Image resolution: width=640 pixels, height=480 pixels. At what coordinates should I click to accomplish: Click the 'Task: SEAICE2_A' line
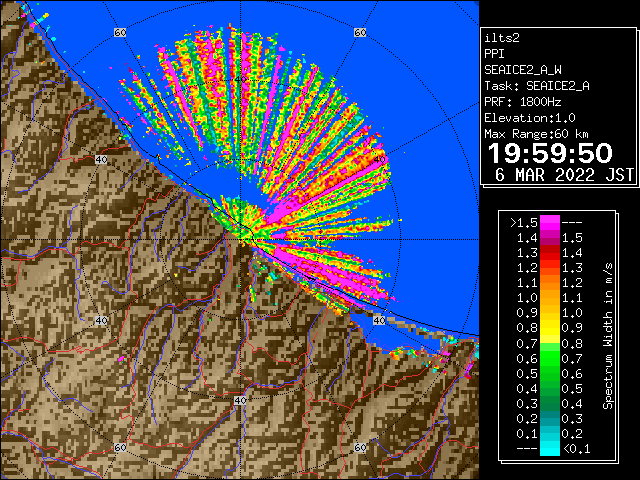point(537,86)
